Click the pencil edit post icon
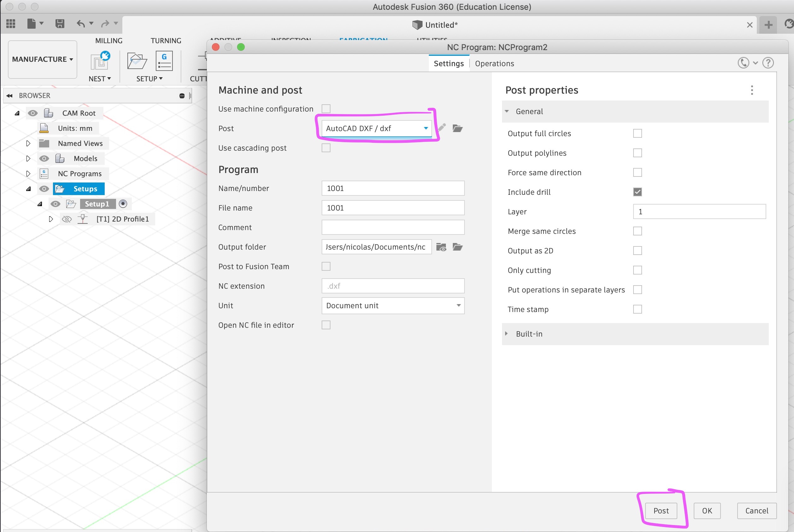The height and width of the screenshot is (532, 794). (x=442, y=128)
